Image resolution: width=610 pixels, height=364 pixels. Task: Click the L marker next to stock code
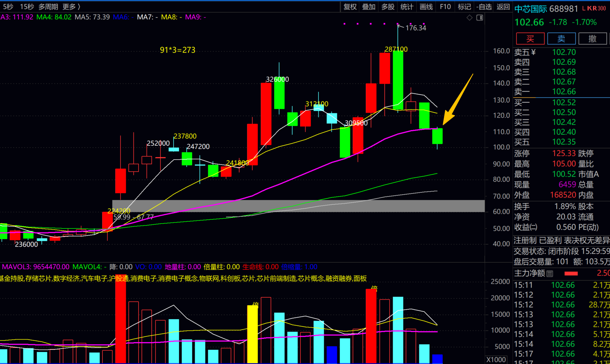click(x=583, y=8)
